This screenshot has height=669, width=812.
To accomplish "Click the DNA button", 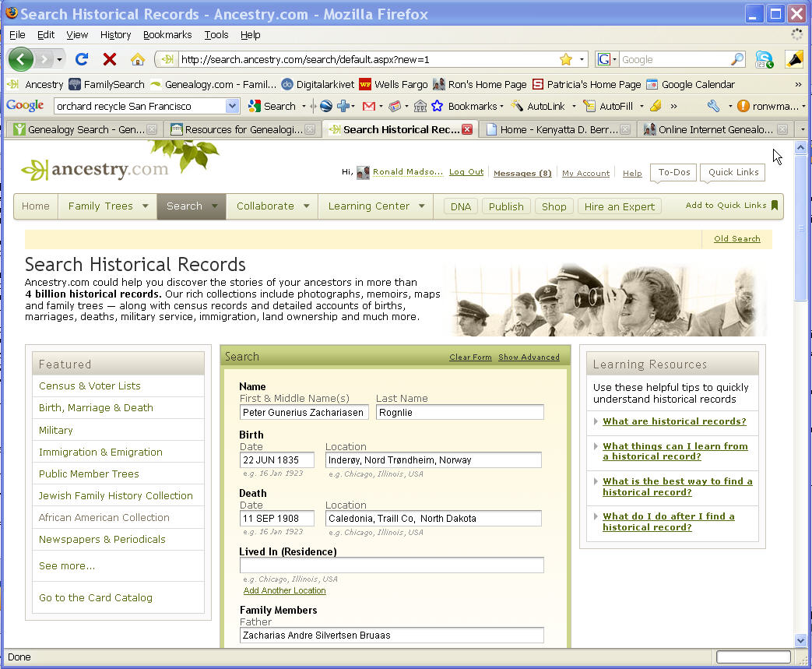I will (460, 206).
